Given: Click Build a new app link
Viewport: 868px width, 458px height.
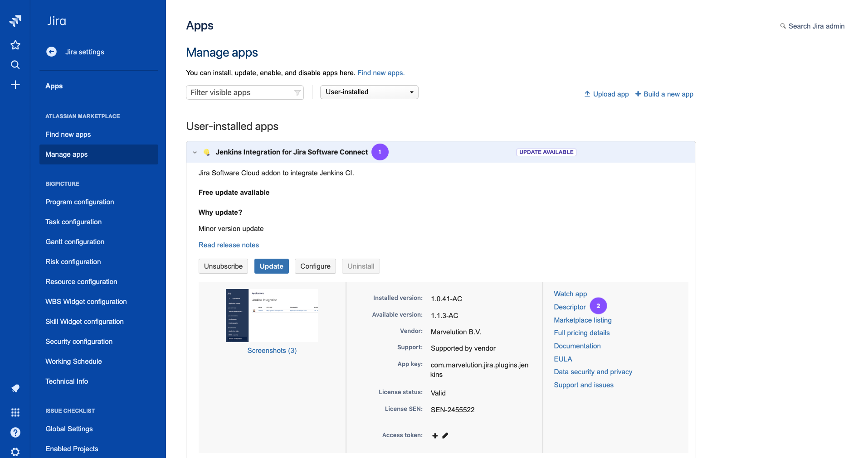Looking at the screenshot, I should tap(668, 94).
